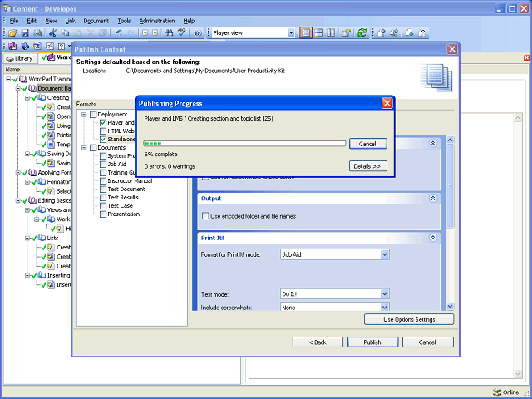
Task: Click the options panel scroll-down arrow
Action: pos(450,307)
